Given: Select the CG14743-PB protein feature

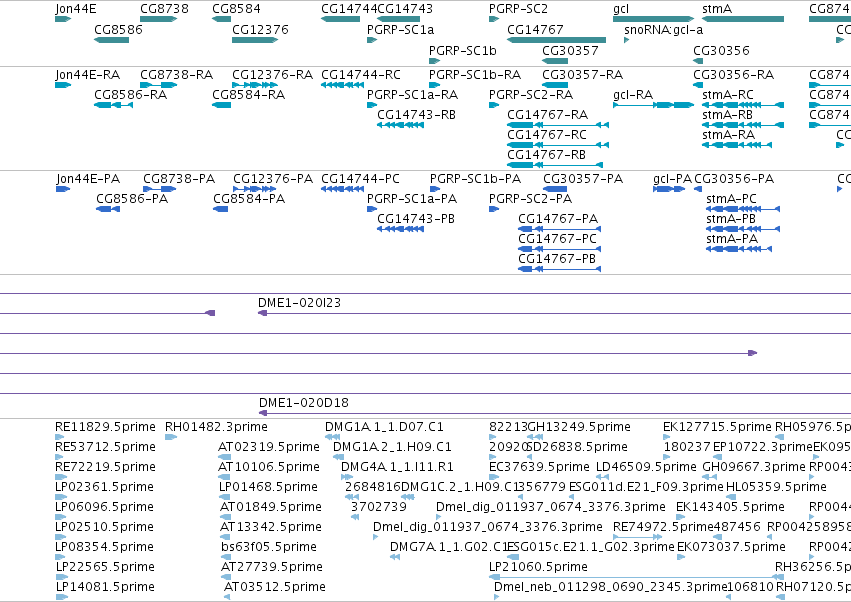Looking at the screenshot, I should 401,229.
